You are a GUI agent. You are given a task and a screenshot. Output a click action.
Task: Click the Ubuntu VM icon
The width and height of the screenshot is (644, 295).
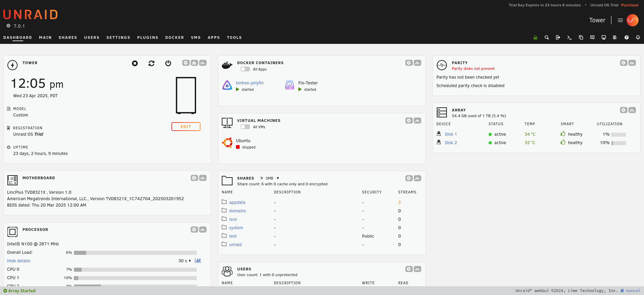pyautogui.click(x=227, y=143)
